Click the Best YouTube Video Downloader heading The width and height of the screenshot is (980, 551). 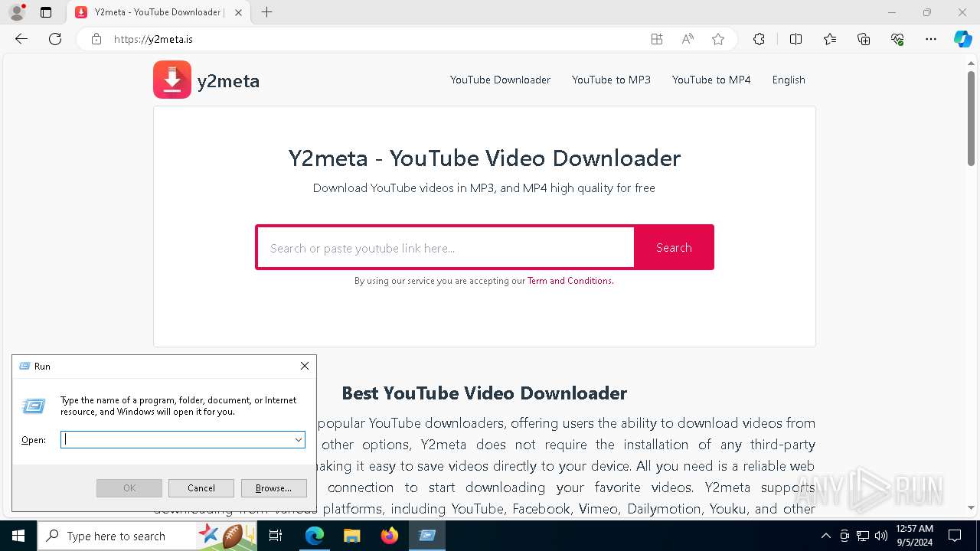point(485,393)
